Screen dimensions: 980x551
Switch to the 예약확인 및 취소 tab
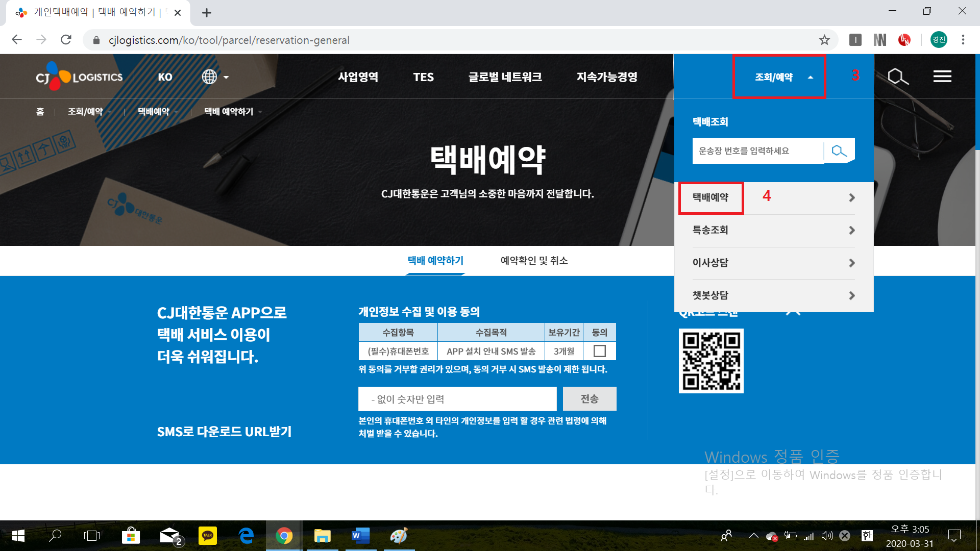(534, 261)
